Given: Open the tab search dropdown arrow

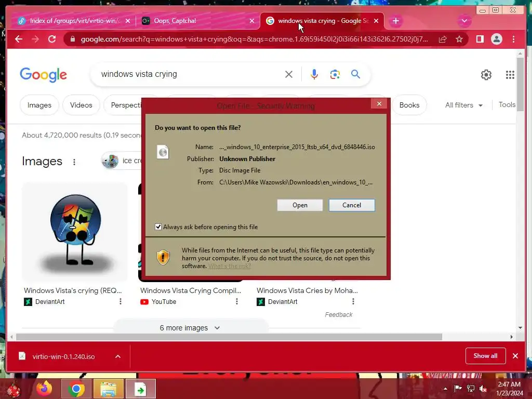Looking at the screenshot, I should pos(464,21).
